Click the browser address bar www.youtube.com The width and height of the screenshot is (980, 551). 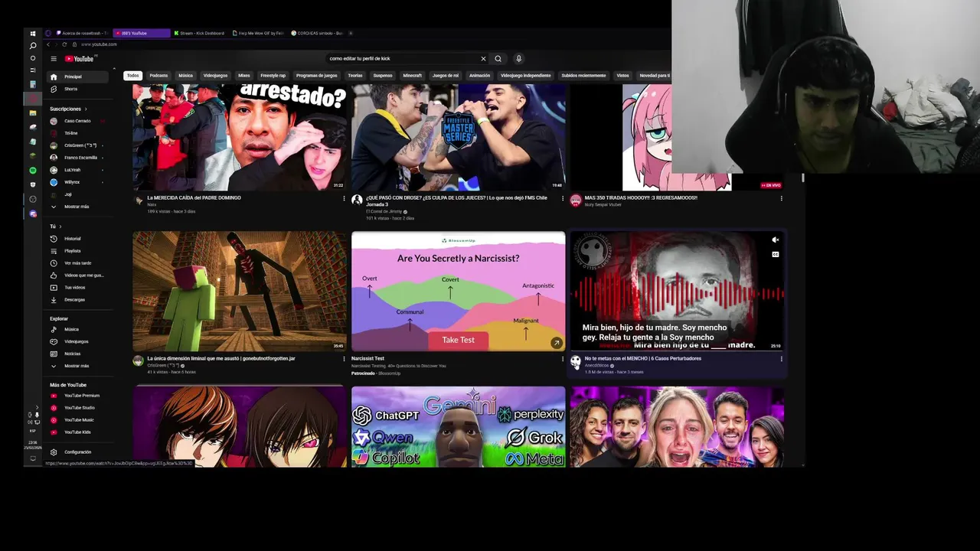pos(99,44)
